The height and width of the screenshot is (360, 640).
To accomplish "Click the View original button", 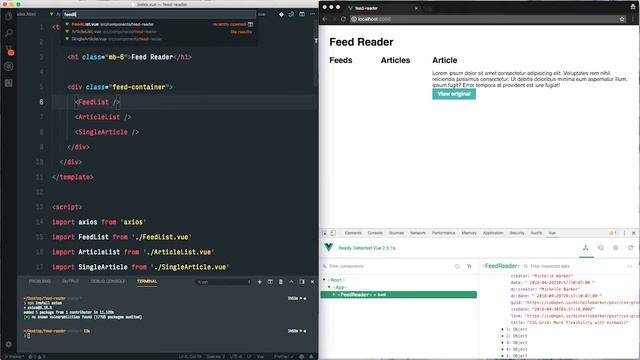I will [x=454, y=94].
